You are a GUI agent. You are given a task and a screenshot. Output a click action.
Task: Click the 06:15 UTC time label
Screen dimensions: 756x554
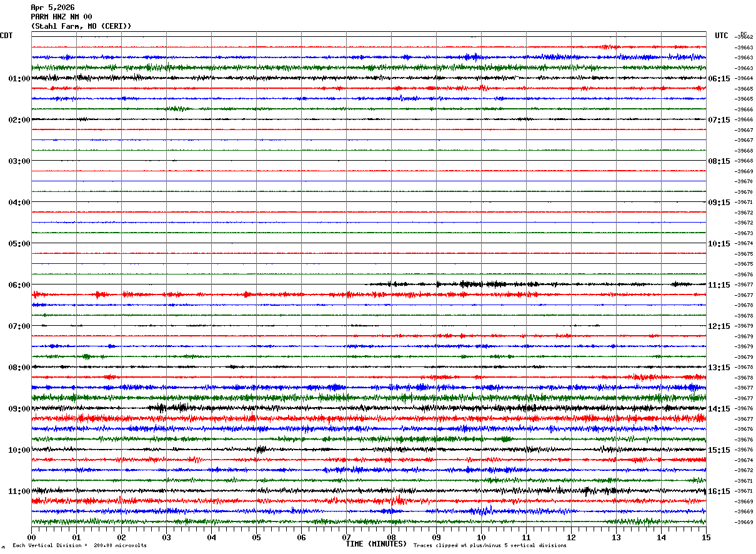[x=719, y=79]
